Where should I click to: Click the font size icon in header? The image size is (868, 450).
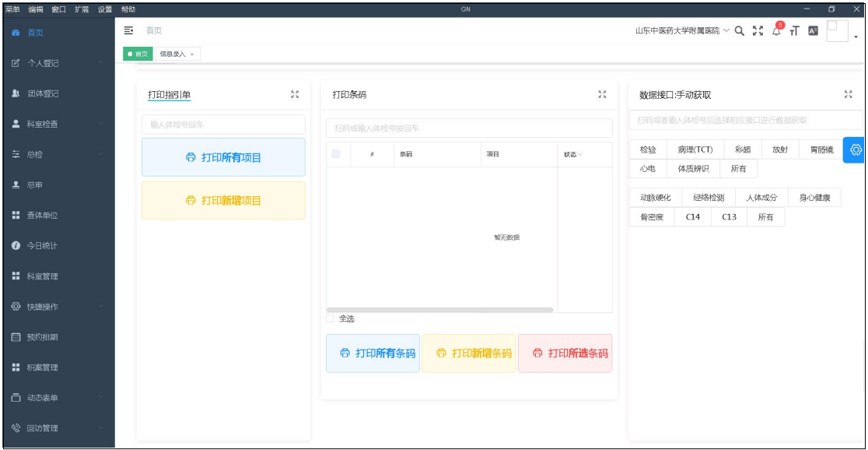[794, 31]
